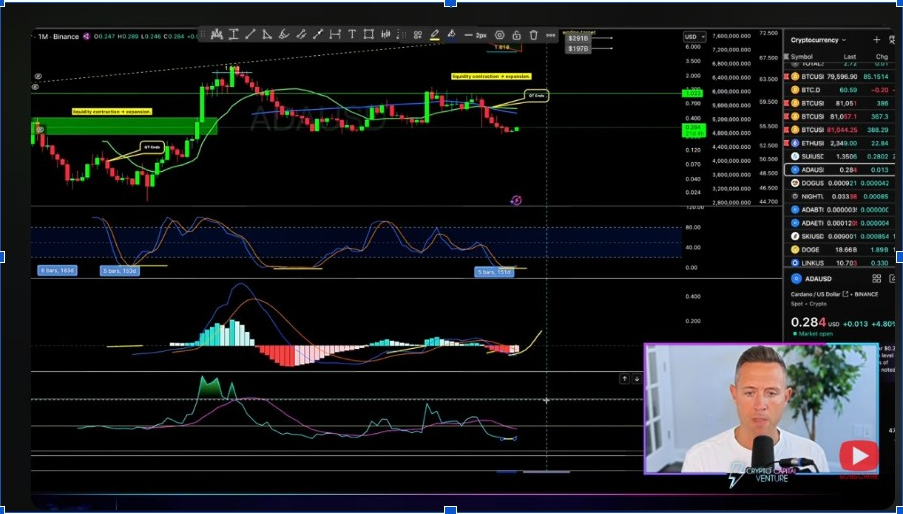Click purple replay circle icon on chart
903x514 pixels.
point(516,200)
